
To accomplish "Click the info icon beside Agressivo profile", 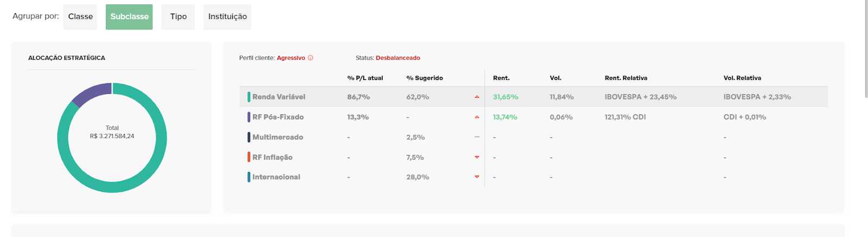I will click(x=310, y=58).
